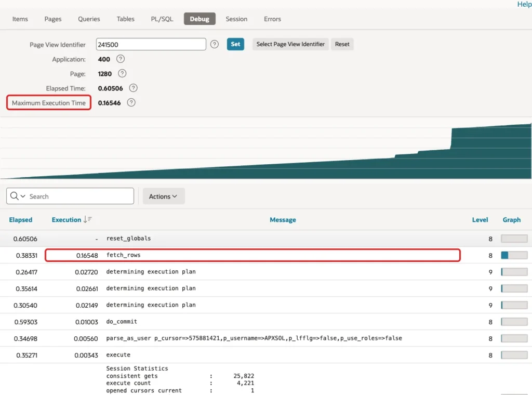The image size is (532, 395).
Task: Click the parse_as_user p_cursor message
Action: click(254, 338)
